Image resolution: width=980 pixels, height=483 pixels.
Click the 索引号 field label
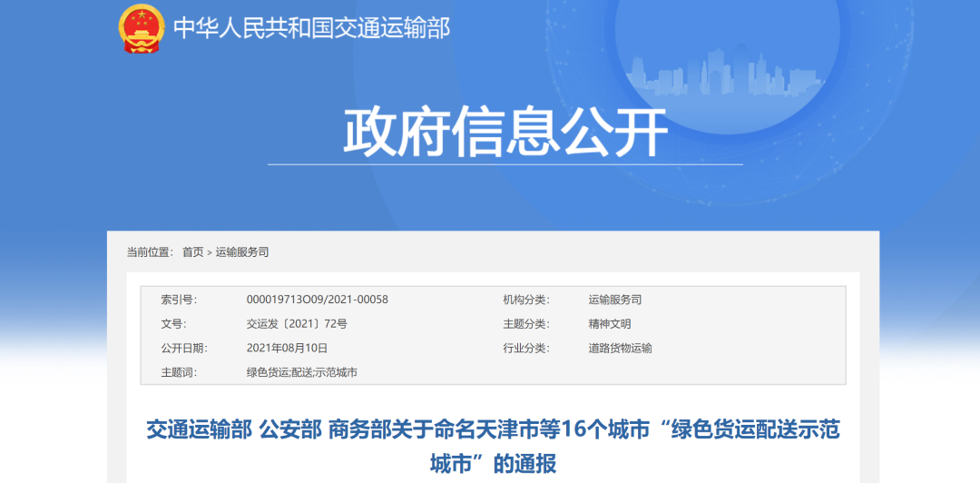[x=179, y=300]
